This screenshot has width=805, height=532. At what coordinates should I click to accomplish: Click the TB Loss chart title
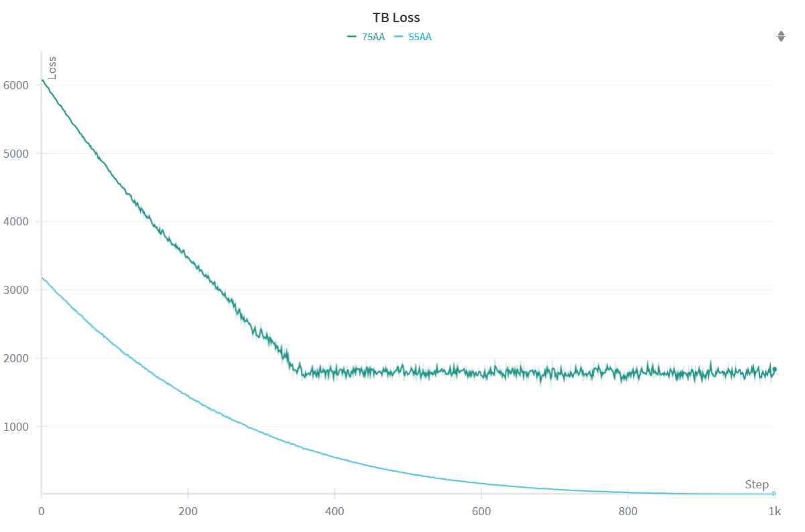point(396,17)
